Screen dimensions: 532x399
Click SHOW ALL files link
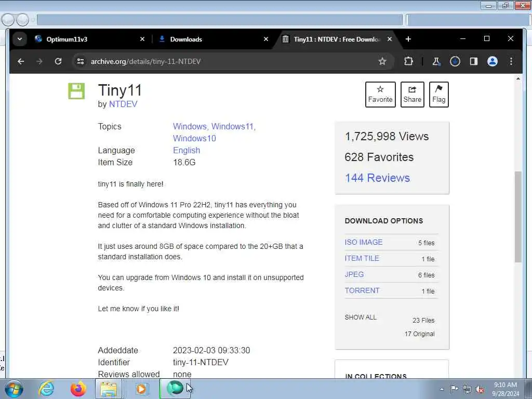pos(361,317)
